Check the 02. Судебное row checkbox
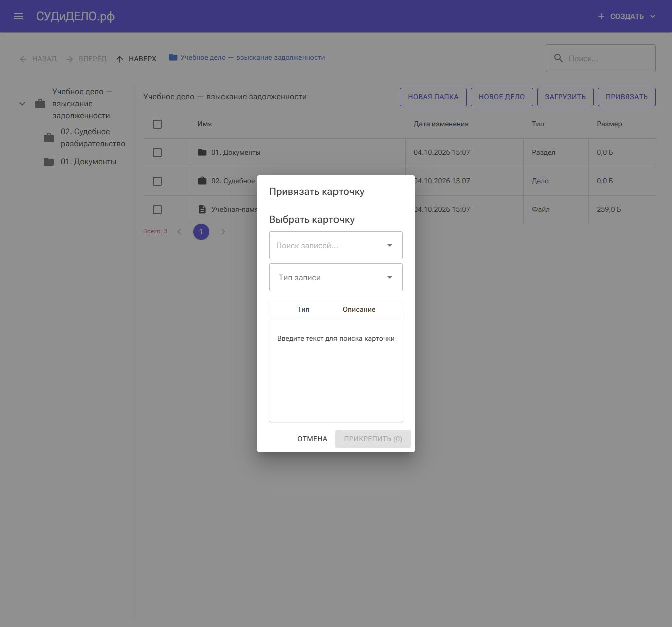This screenshot has height=627, width=672. [157, 181]
